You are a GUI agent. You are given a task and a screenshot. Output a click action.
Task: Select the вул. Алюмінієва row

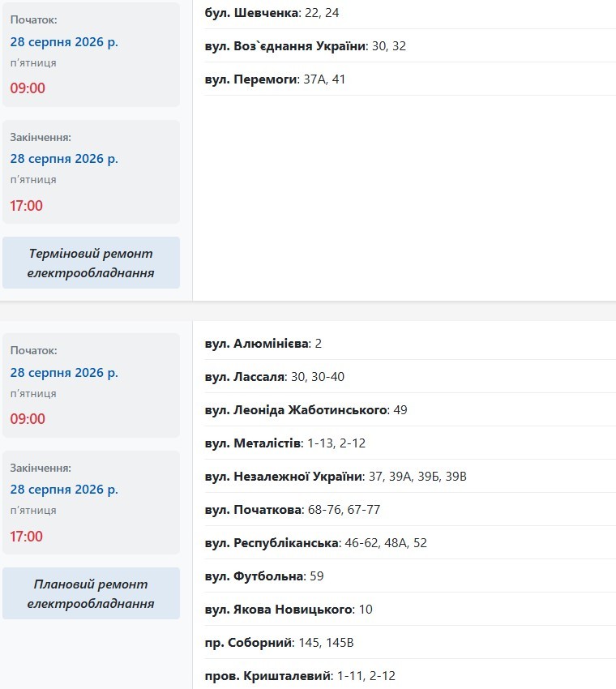(x=410, y=344)
